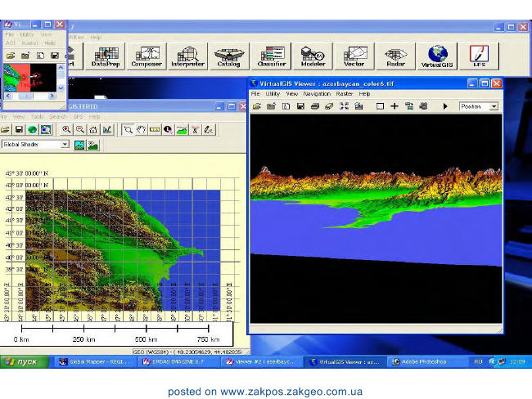Click the Пуск start button
This screenshot has width=532, height=399.
click(25, 361)
